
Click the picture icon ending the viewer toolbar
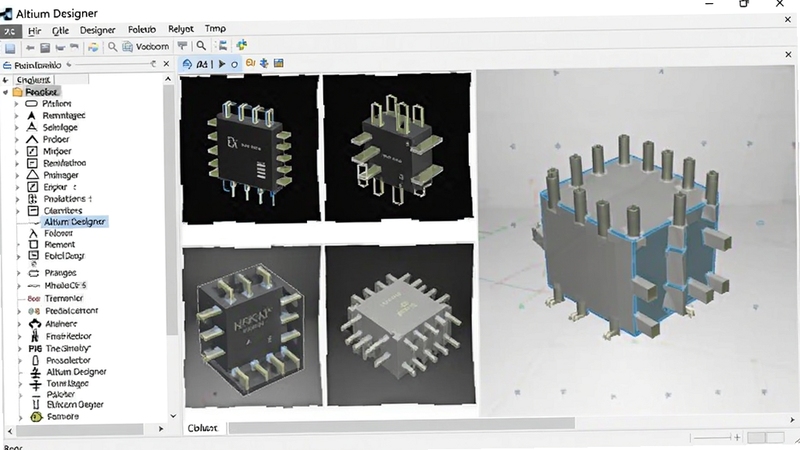pyautogui.click(x=279, y=63)
